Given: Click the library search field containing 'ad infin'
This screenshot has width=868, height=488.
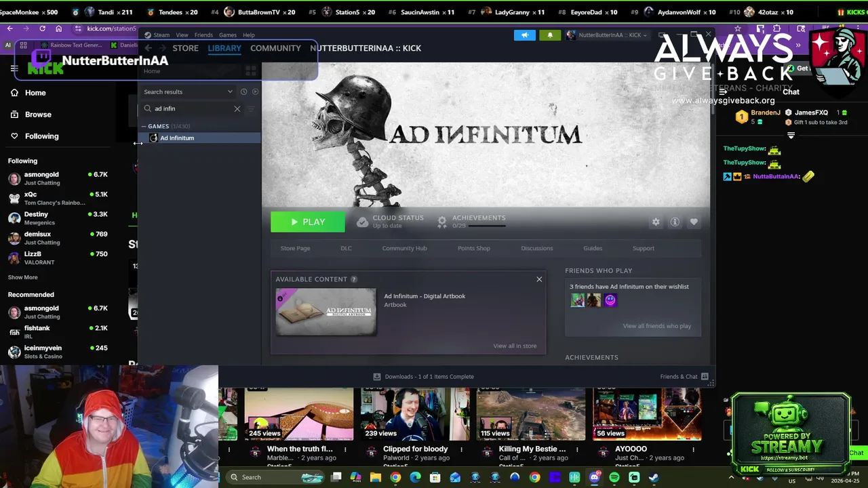Looking at the screenshot, I should point(193,108).
